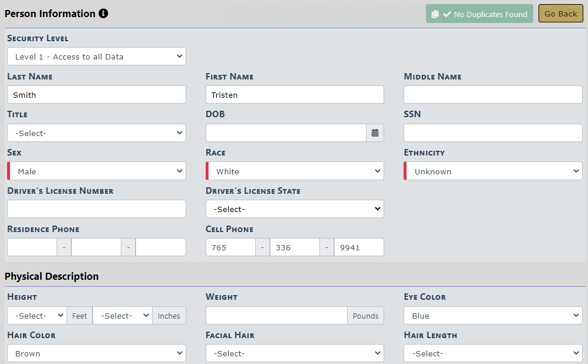Open the Ethnicity dropdown
Viewport: 588px width, 364px height.
(493, 171)
